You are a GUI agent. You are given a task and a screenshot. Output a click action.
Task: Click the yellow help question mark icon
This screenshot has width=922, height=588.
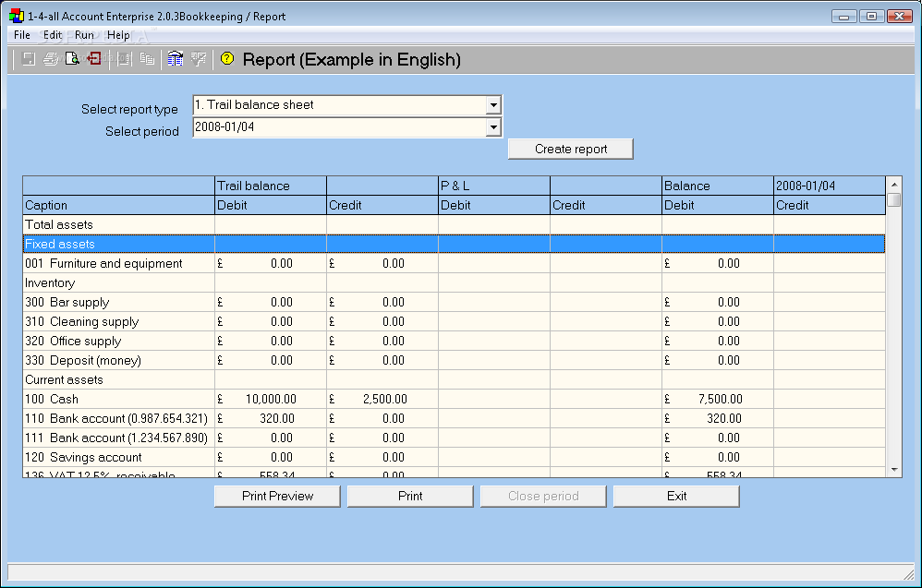pos(227,59)
